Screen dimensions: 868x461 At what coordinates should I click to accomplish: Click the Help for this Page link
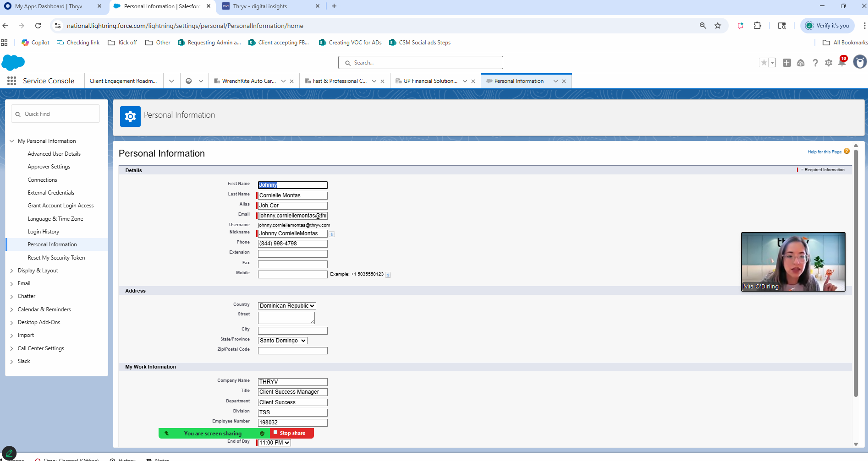click(824, 152)
